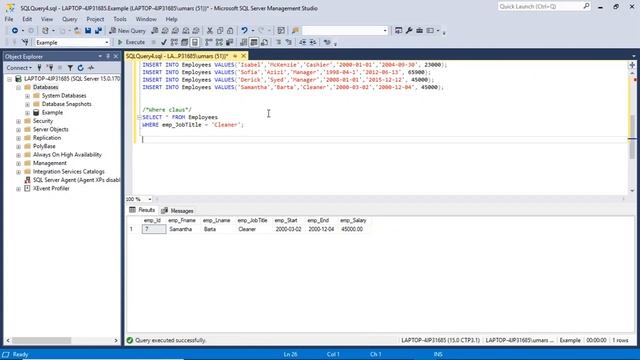
Task: Execute the current SQL query
Action: (x=131, y=42)
